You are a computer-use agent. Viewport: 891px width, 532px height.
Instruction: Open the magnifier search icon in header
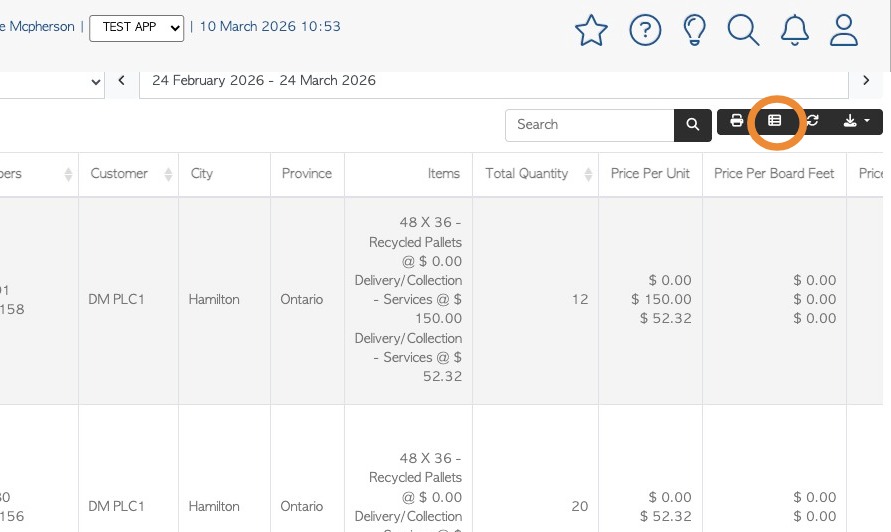[x=743, y=30]
